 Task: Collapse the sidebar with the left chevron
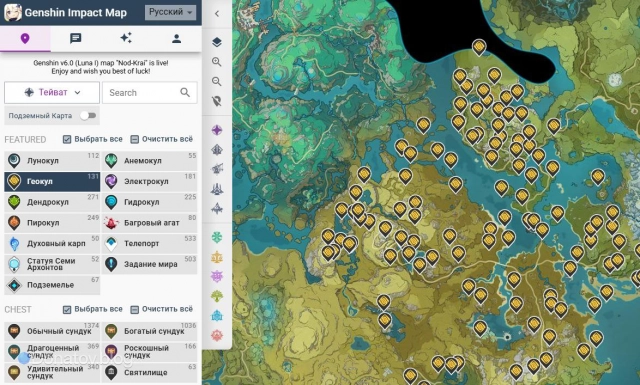(x=217, y=14)
